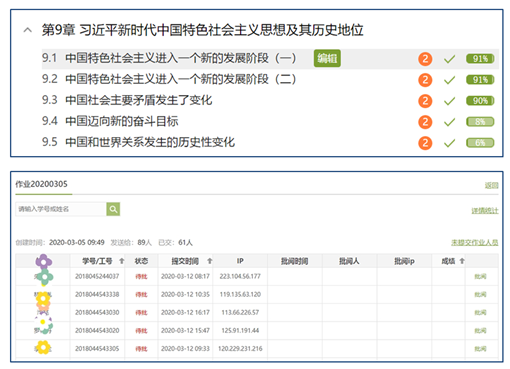Open lesson 9.5 中国和世界关系发生的历史性变化

(138, 142)
